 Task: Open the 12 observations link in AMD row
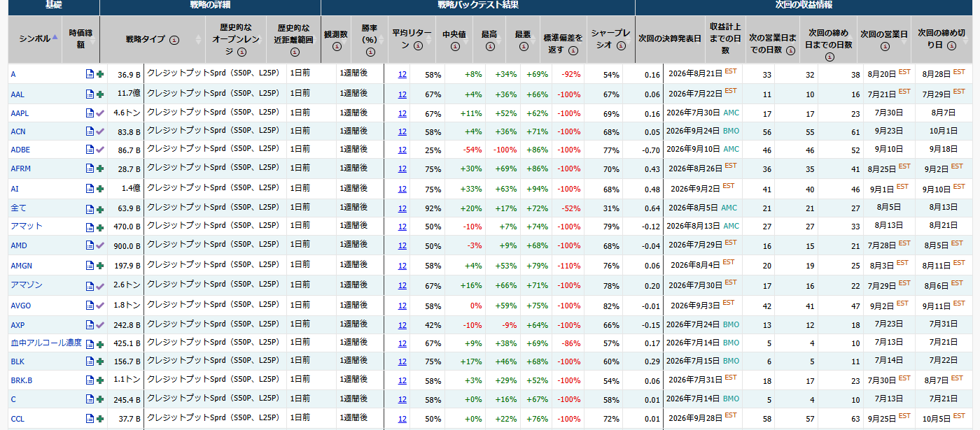click(x=402, y=245)
